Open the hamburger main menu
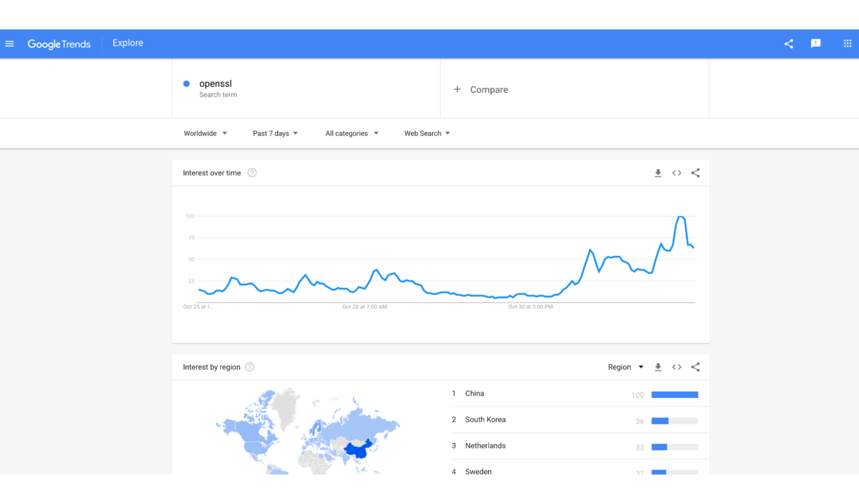The image size is (859, 504). pos(9,44)
